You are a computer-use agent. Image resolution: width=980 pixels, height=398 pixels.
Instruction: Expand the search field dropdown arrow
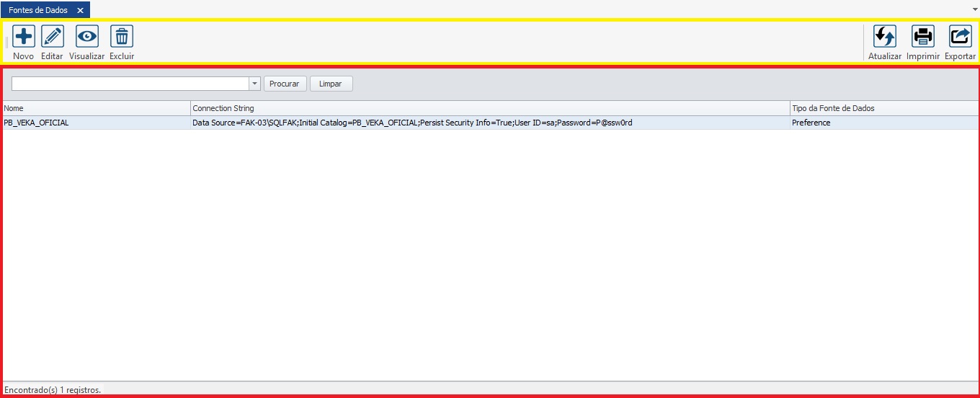(x=254, y=84)
